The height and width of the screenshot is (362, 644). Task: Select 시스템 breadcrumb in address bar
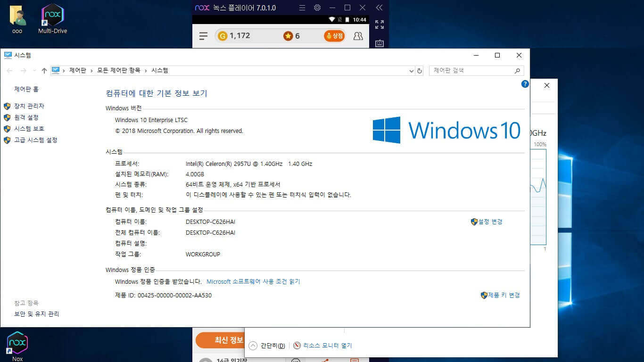tap(160, 71)
